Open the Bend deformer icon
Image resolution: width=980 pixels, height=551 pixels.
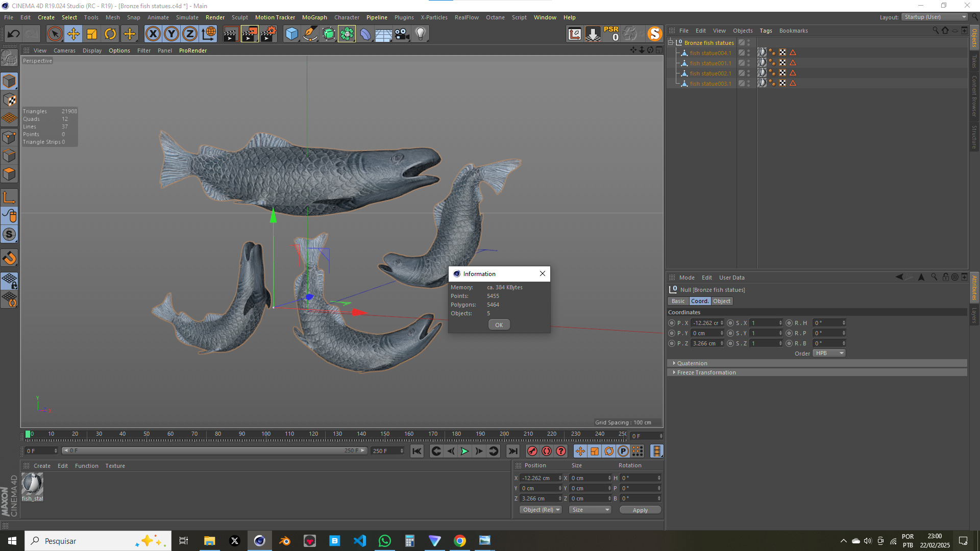365,34
